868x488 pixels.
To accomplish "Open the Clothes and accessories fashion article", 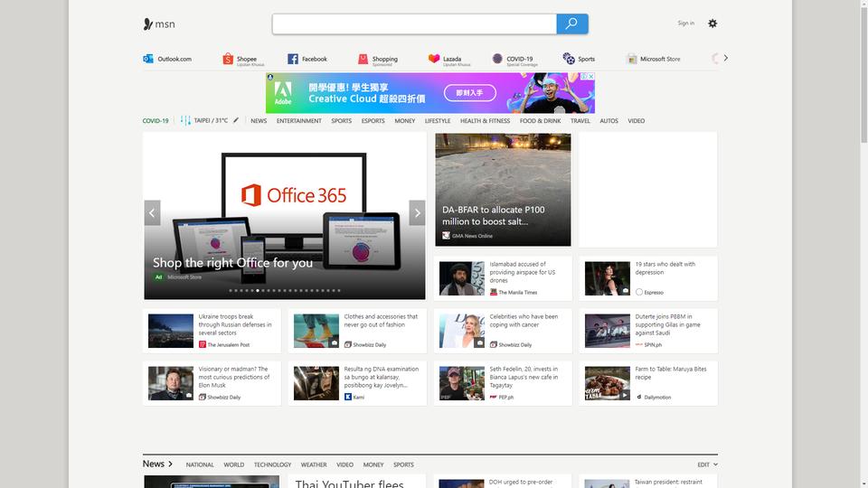I will pyautogui.click(x=357, y=331).
